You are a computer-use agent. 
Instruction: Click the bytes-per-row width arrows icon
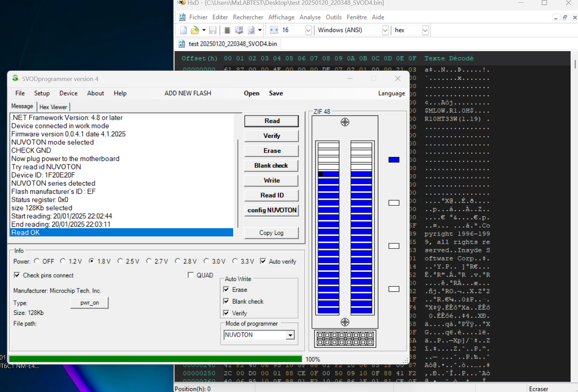(274, 30)
